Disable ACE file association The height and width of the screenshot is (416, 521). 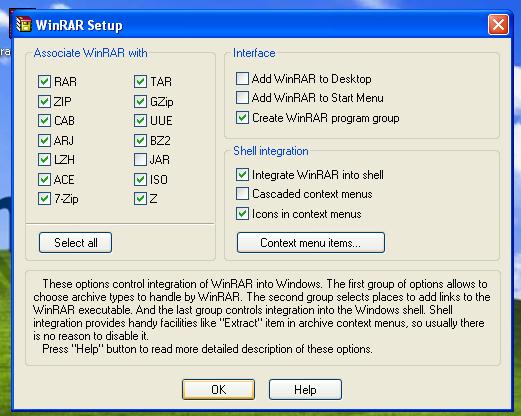click(44, 179)
